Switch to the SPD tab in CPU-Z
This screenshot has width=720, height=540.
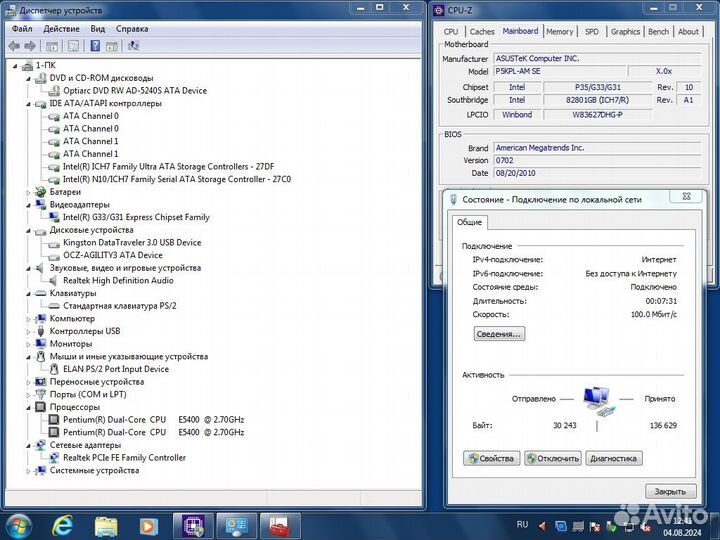pyautogui.click(x=591, y=32)
